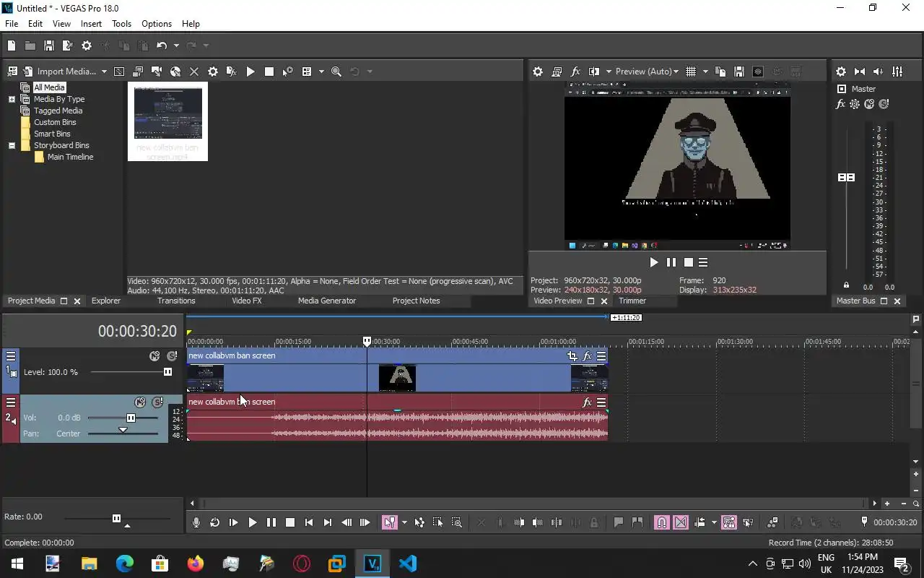
Task: Open the Options menu
Action: point(157,24)
